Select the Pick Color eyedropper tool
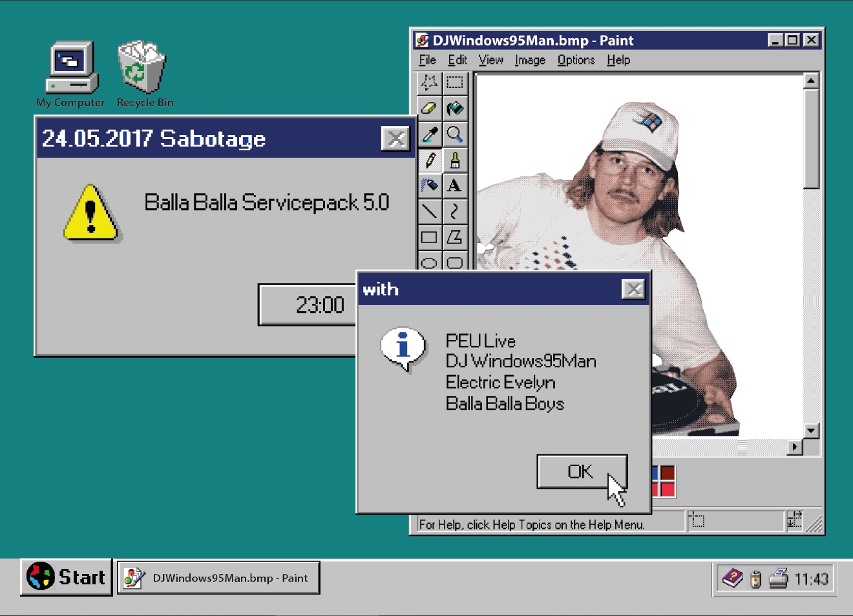 pyautogui.click(x=430, y=134)
